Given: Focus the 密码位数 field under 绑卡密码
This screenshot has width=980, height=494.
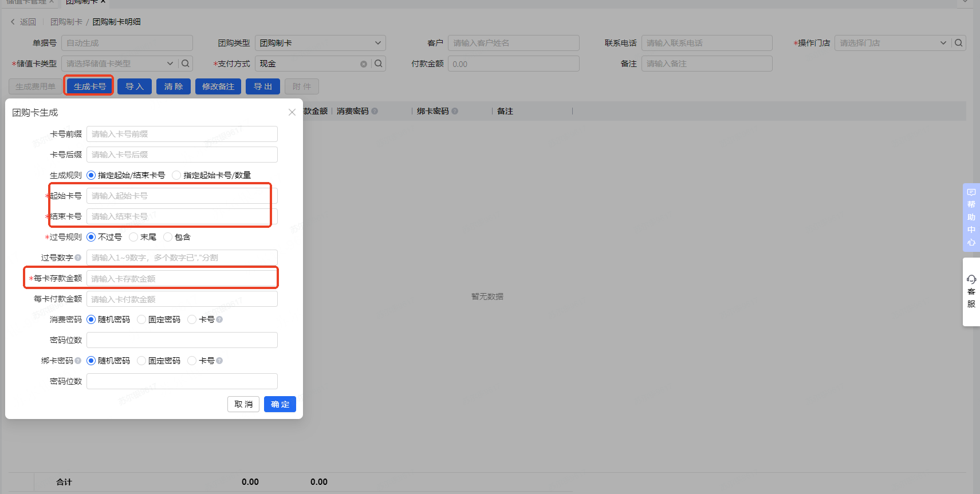Looking at the screenshot, I should click(x=182, y=381).
